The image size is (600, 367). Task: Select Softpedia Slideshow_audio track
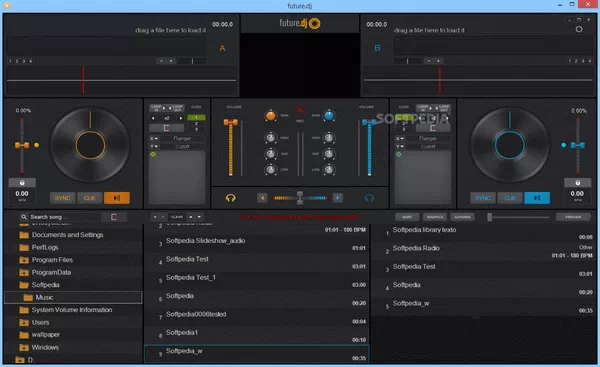257,244
